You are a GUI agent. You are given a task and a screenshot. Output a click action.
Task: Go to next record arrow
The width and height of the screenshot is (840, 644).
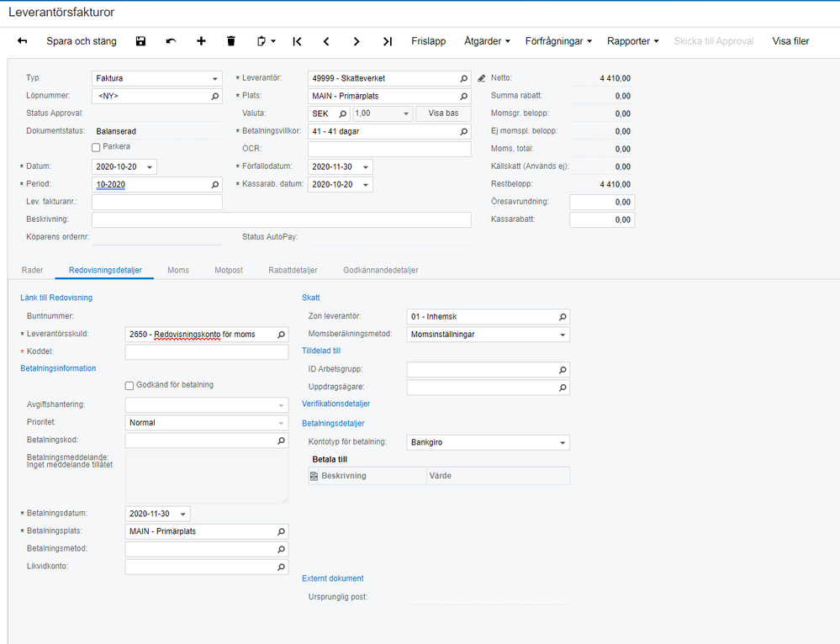pos(357,41)
